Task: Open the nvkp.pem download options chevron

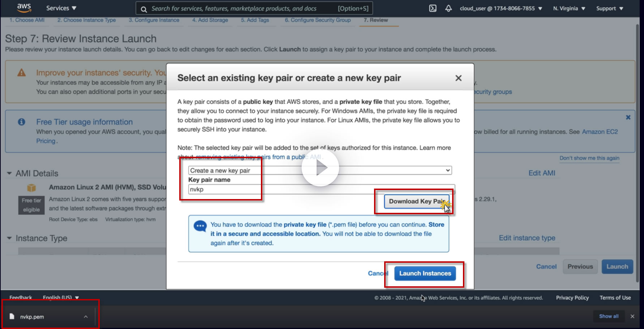Action: [86, 317]
